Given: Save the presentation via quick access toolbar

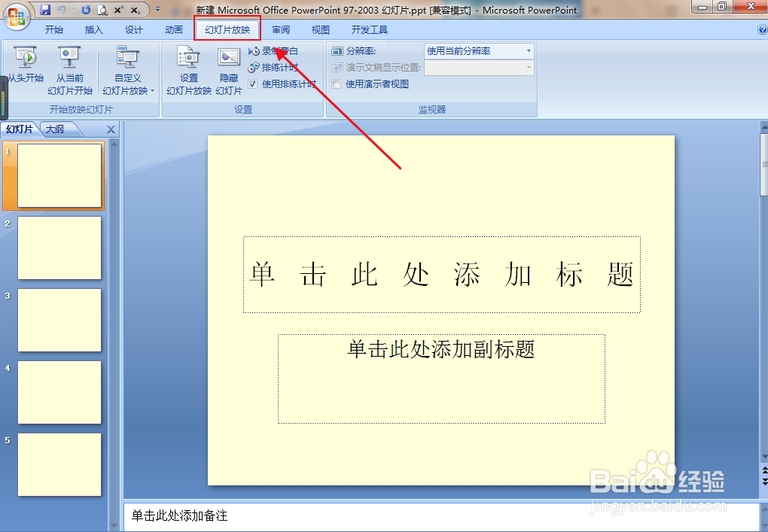Looking at the screenshot, I should (x=45, y=9).
